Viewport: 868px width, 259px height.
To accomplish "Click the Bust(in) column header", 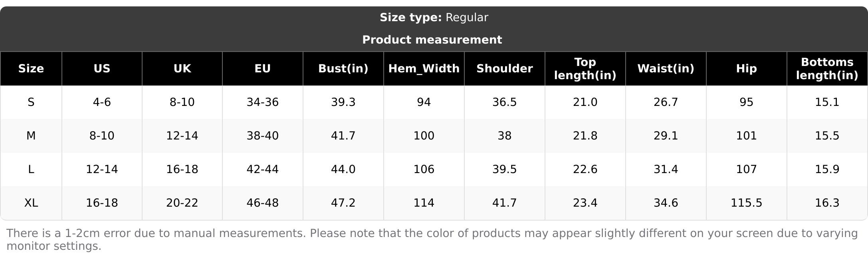I will pyautogui.click(x=343, y=69).
